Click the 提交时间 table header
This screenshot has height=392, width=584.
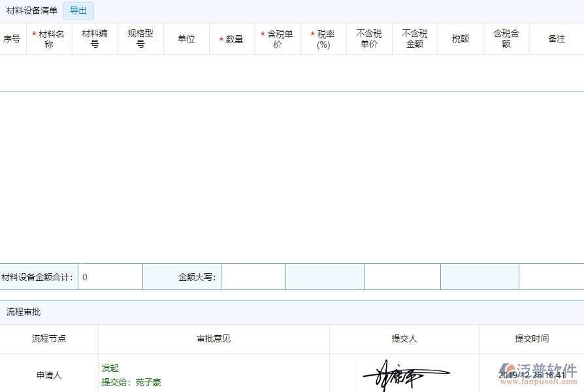533,339
